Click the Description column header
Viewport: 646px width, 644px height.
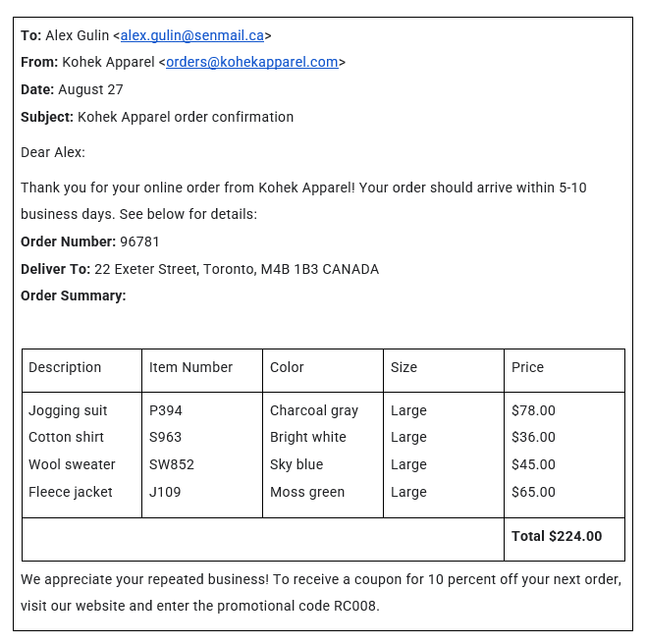[65, 367]
